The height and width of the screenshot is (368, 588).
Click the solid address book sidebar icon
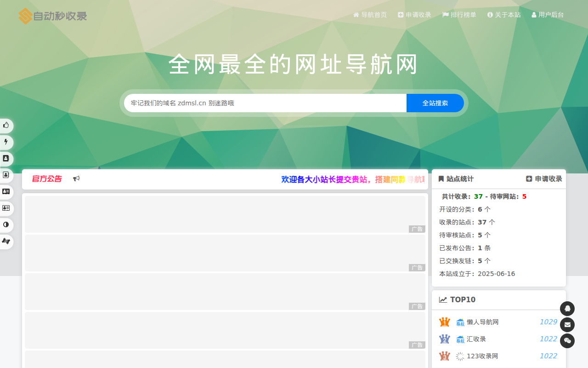[6, 158]
